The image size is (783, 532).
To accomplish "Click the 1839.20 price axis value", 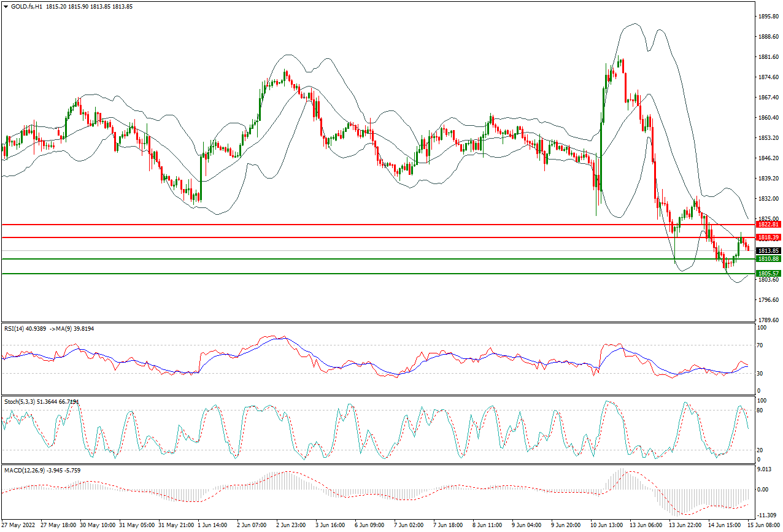I will (769, 179).
